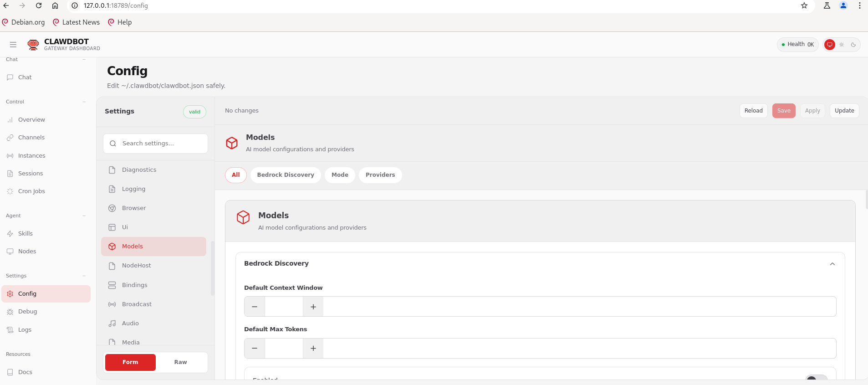
Task: Click the Browser settings icon
Action: click(x=112, y=208)
